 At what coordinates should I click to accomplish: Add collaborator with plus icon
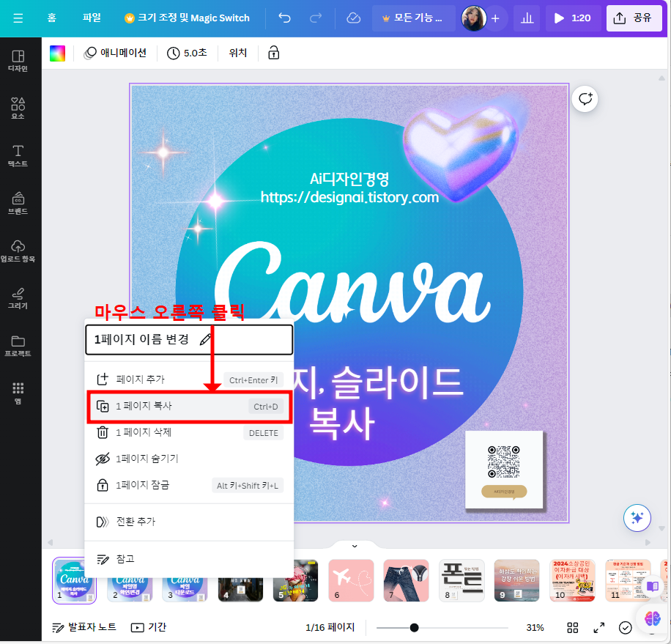pyautogui.click(x=495, y=18)
